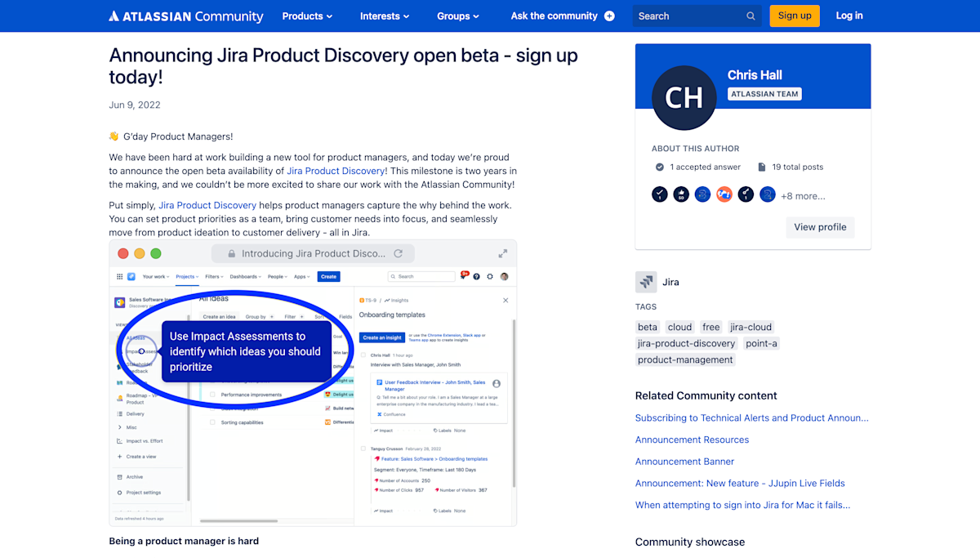Click the notifications icon with red badge in demo

point(463,276)
